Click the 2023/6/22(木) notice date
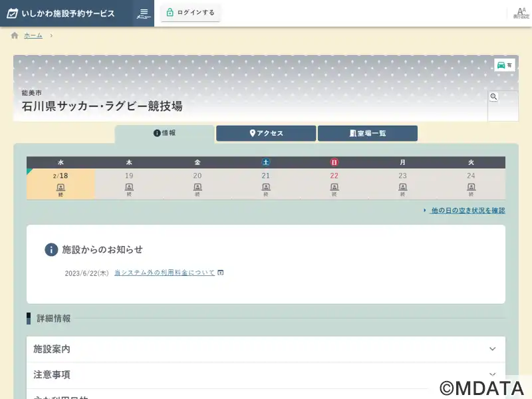This screenshot has width=532, height=399. click(87, 273)
